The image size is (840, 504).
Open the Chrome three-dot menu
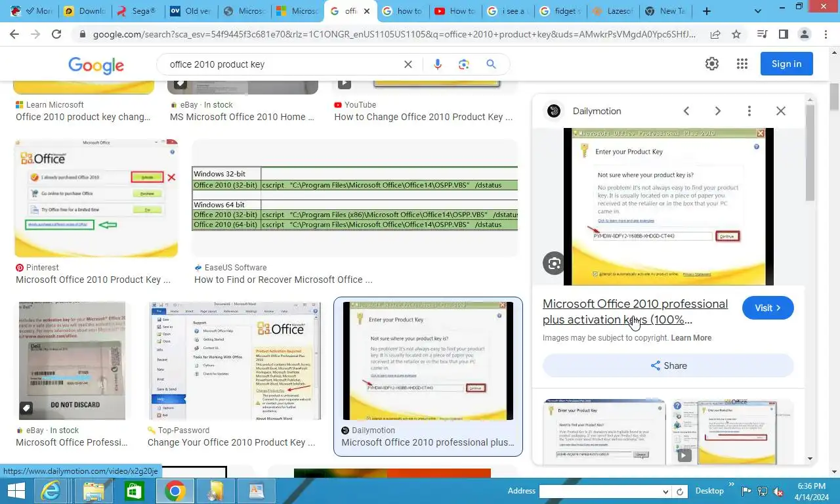tap(826, 34)
